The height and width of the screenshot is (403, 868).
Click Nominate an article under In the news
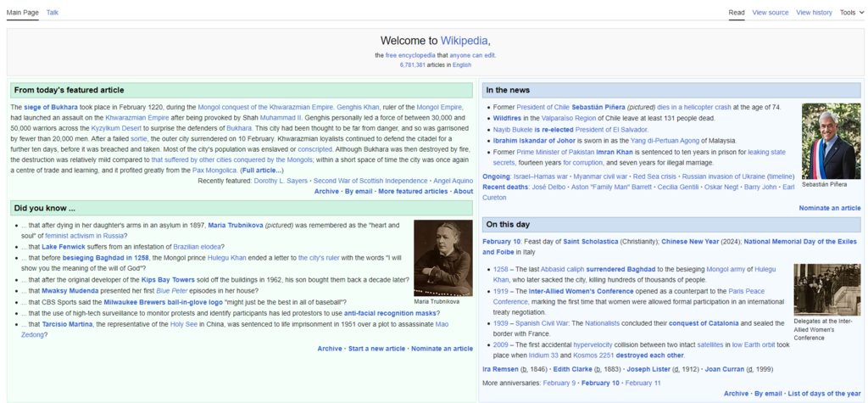pyautogui.click(x=830, y=208)
